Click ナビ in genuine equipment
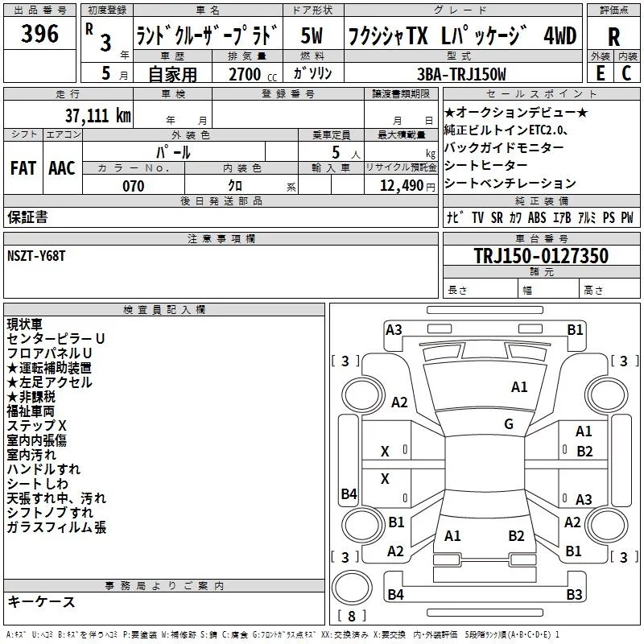 point(456,217)
